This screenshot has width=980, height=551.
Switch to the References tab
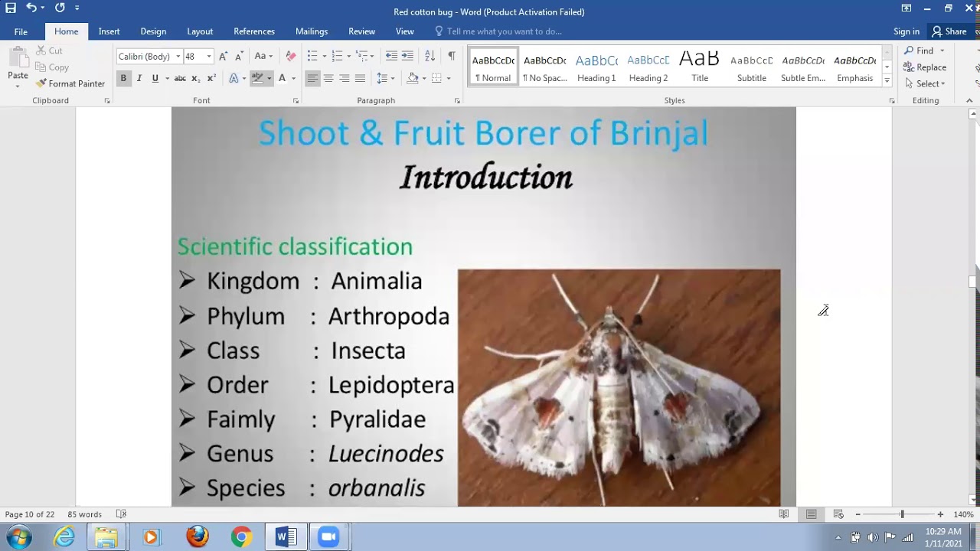[254, 31]
